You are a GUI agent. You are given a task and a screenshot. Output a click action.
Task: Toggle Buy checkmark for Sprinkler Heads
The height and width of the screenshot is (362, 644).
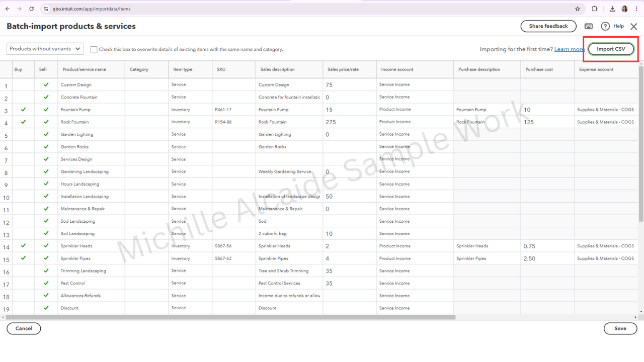tap(23, 246)
